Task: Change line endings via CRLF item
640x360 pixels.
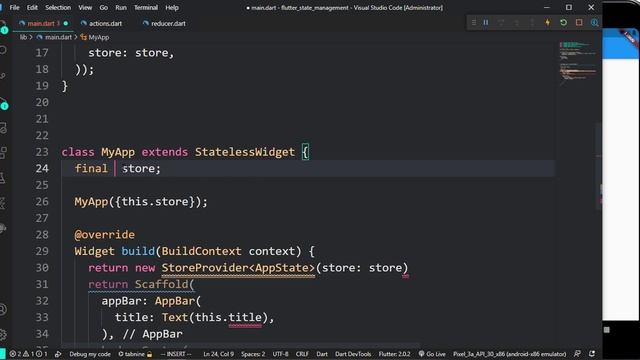Action: coord(302,354)
